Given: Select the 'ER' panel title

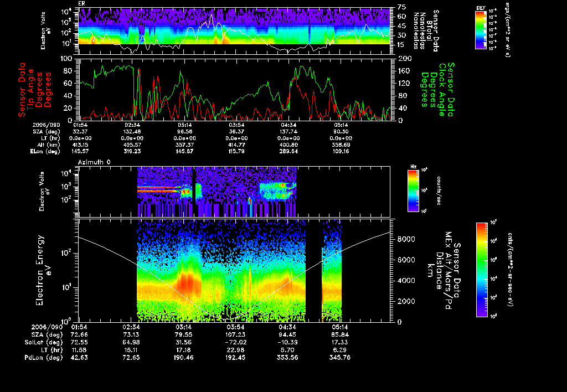Looking at the screenshot, I should click(81, 4).
